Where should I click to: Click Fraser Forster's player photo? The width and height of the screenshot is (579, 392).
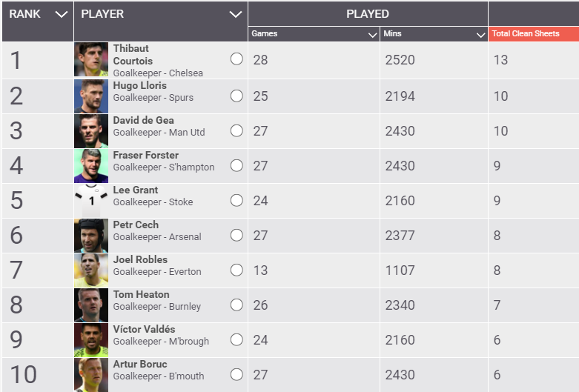(x=91, y=165)
